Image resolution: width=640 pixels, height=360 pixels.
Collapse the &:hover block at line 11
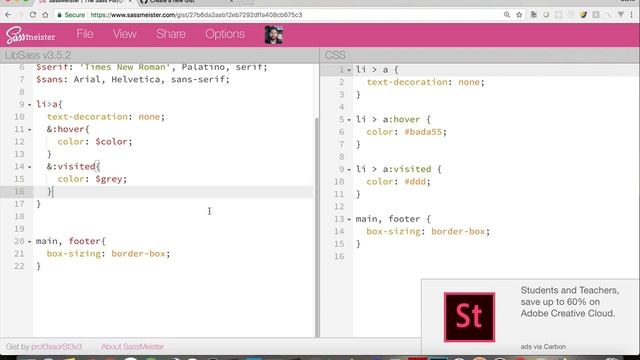[x=29, y=130]
